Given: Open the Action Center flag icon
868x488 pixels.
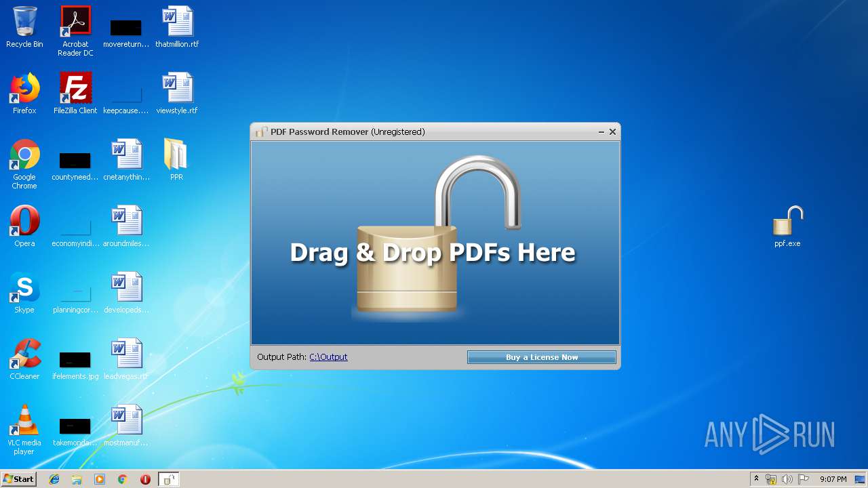Looking at the screenshot, I should tap(803, 479).
